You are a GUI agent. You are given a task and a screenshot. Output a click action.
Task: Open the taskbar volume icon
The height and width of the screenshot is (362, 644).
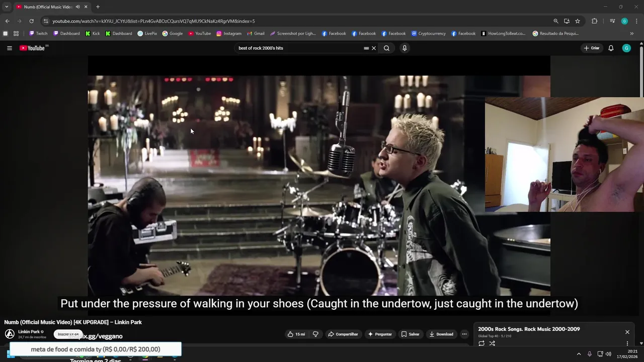click(x=608, y=354)
